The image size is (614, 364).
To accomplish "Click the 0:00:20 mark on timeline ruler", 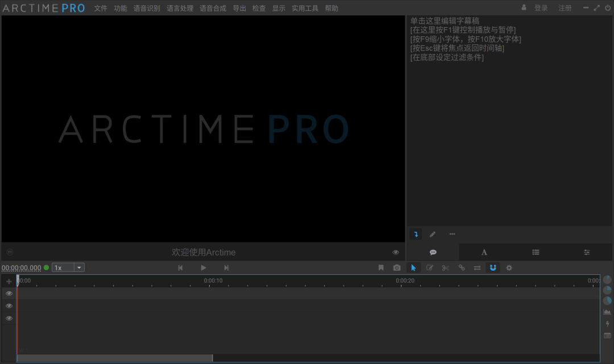I will coord(405,281).
